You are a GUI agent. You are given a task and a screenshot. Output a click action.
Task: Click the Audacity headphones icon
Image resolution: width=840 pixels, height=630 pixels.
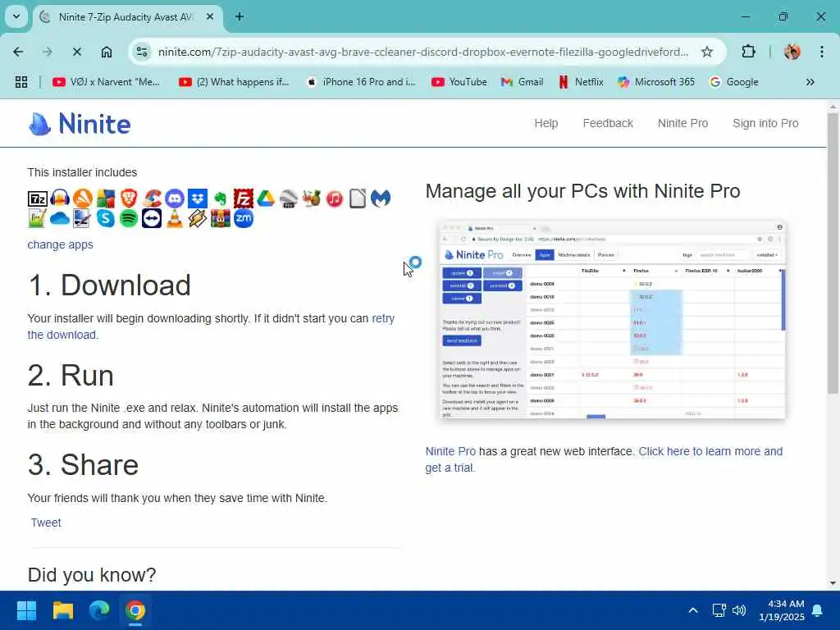60,199
